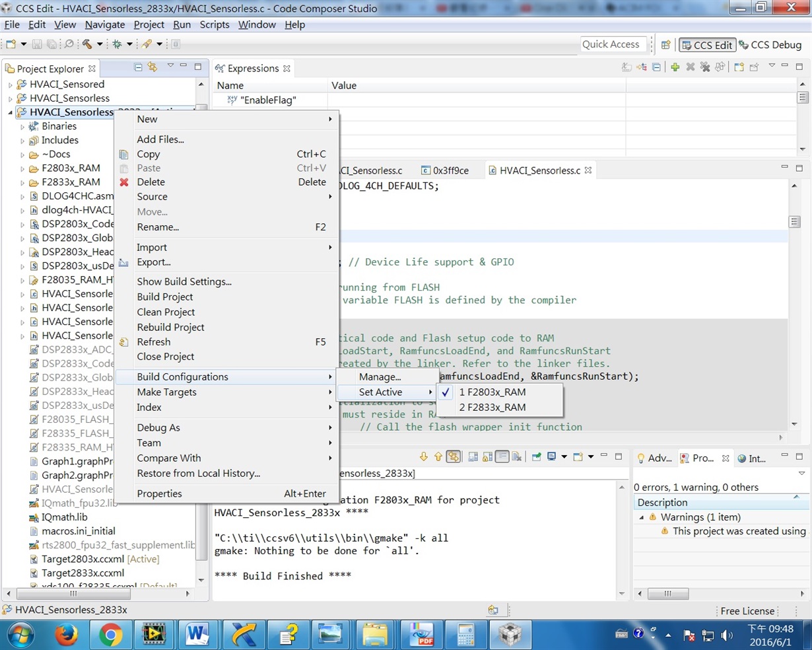Screen dimensions: 812x650
Task: Add new expression with green plus icon
Action: 675,67
